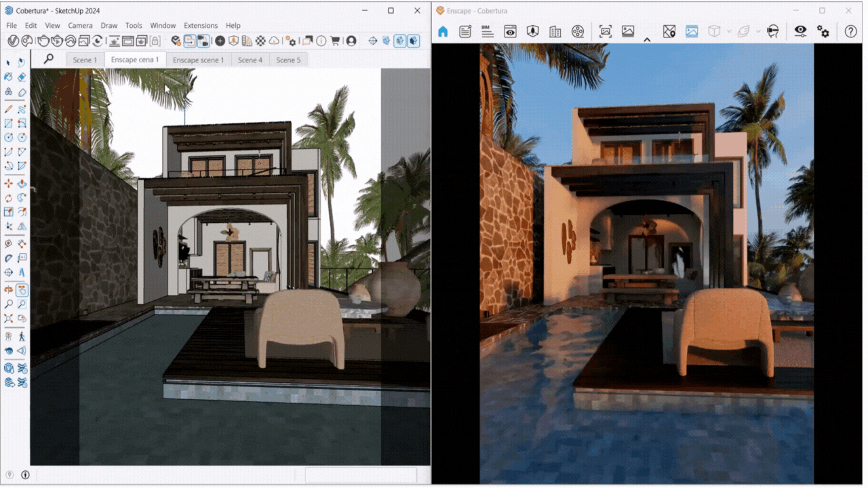Open the Enscape video editor reel icon
Image resolution: width=868 pixels, height=488 pixels.
tap(577, 31)
